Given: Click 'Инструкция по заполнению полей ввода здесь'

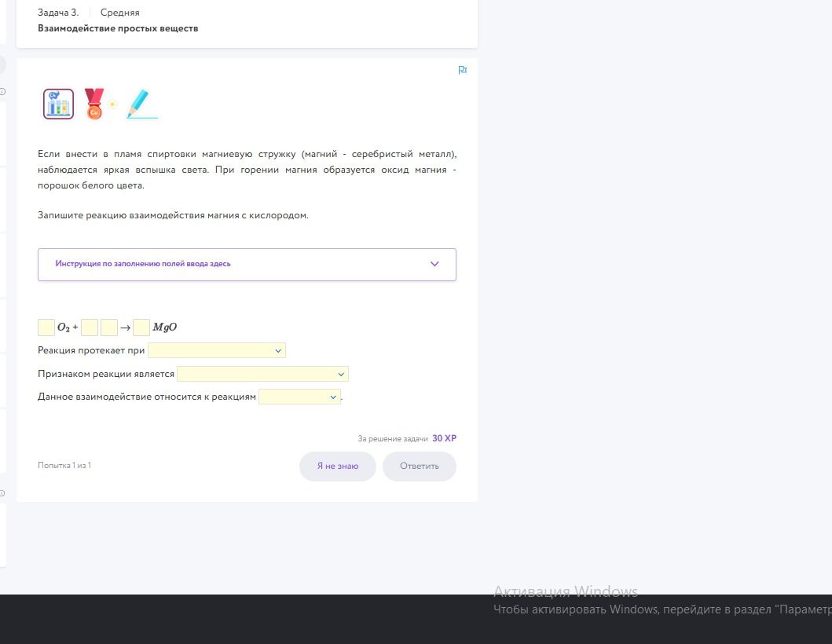Looking at the screenshot, I should [143, 264].
